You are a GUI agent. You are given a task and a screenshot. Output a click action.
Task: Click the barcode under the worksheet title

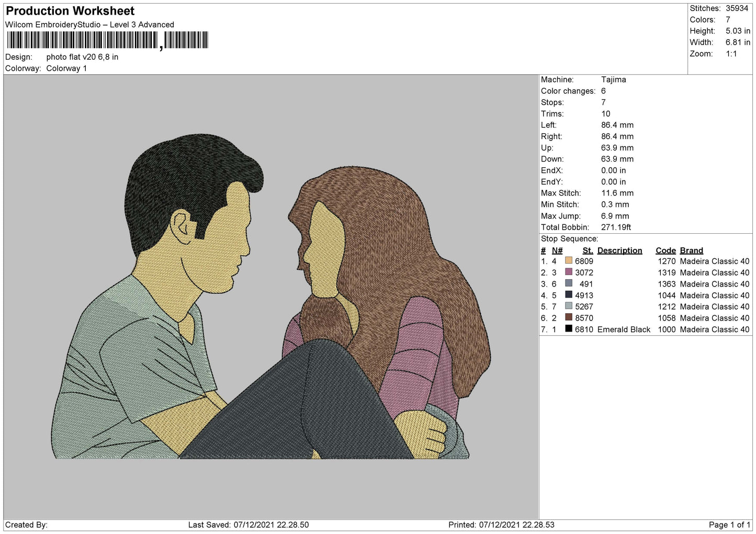107,40
